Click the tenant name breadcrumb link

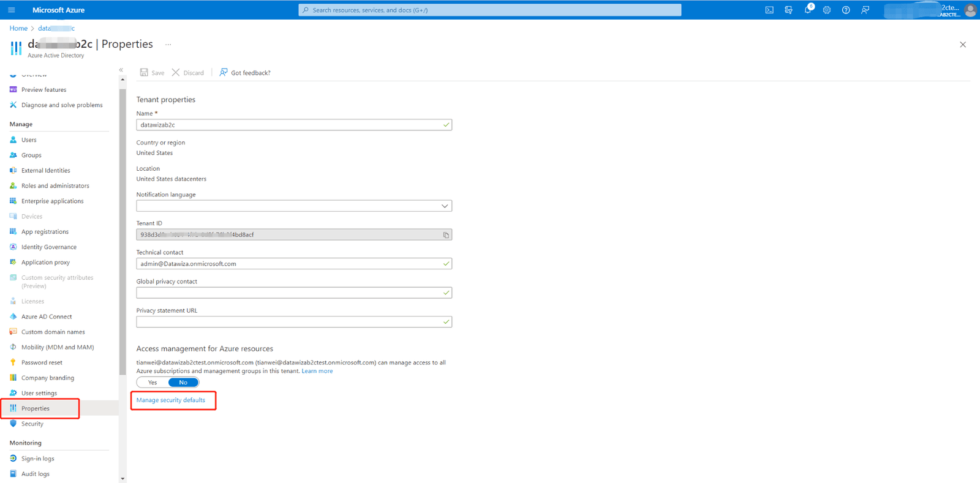[56, 28]
